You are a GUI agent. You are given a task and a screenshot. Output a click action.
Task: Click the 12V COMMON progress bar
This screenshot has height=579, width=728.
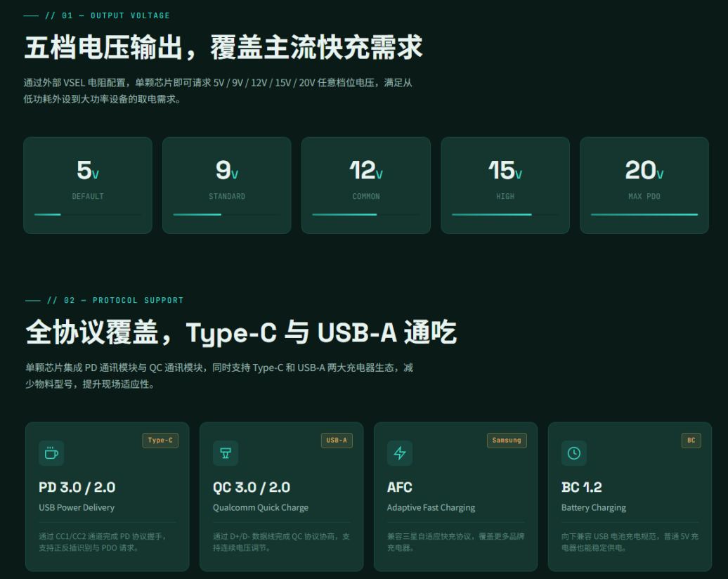point(366,214)
